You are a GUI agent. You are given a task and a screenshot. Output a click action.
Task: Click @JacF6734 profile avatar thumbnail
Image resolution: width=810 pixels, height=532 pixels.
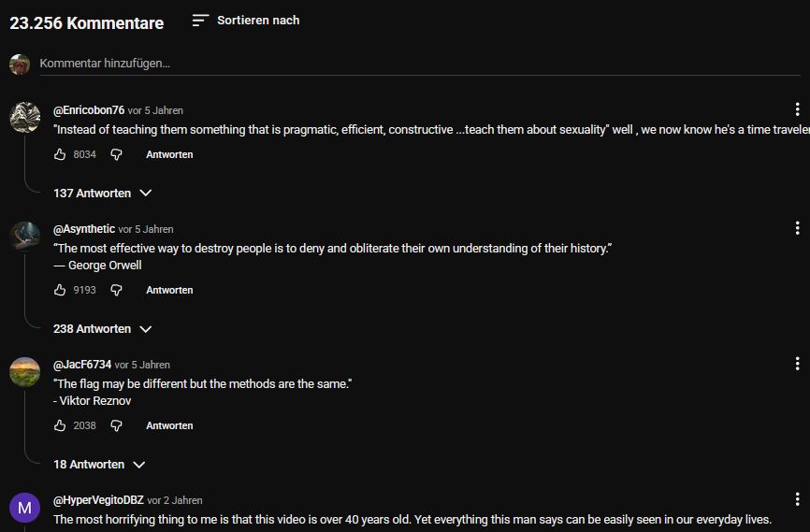(24, 371)
